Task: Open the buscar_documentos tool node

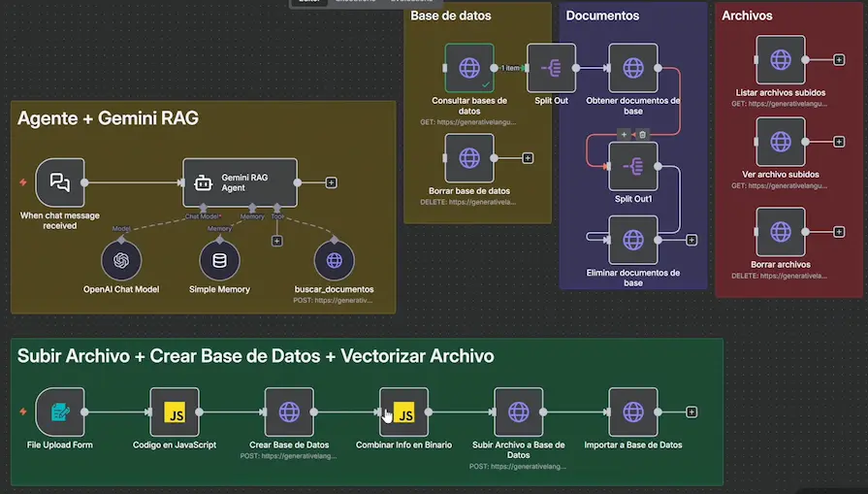Action: tap(334, 260)
